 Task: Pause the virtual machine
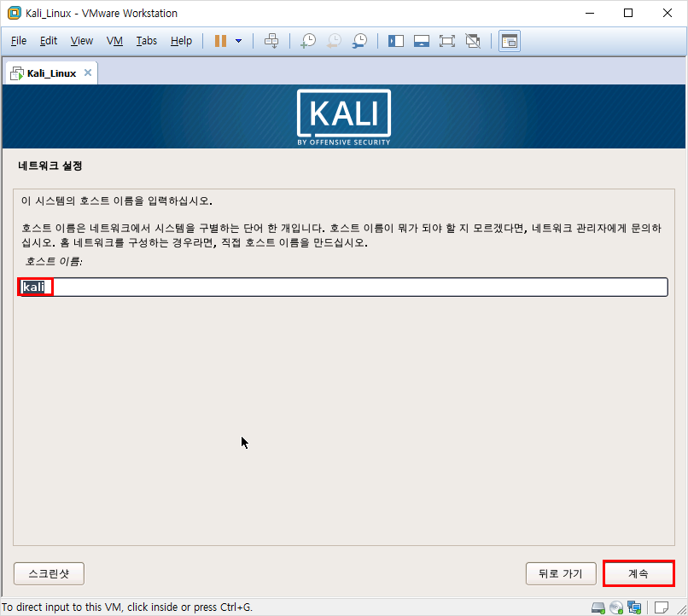220,41
